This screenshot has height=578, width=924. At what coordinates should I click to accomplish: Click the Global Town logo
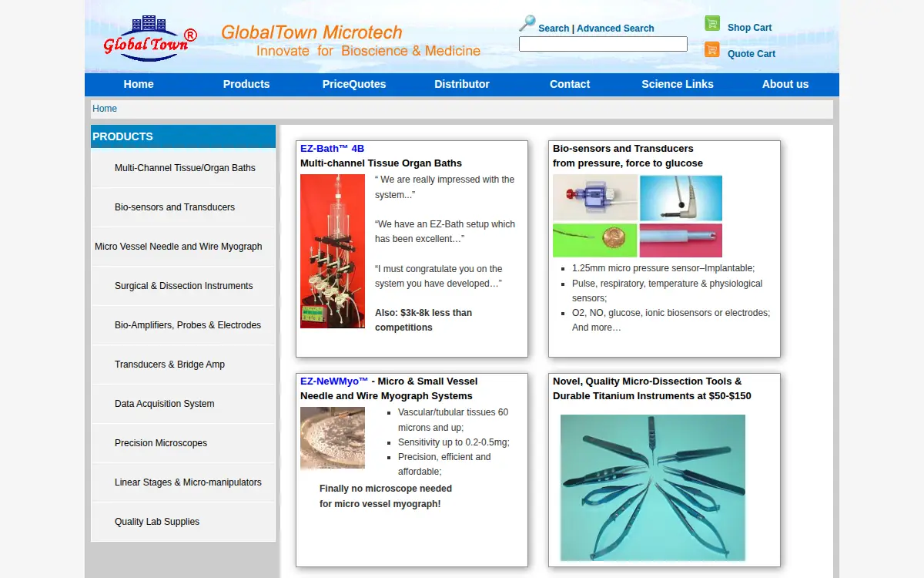point(150,37)
